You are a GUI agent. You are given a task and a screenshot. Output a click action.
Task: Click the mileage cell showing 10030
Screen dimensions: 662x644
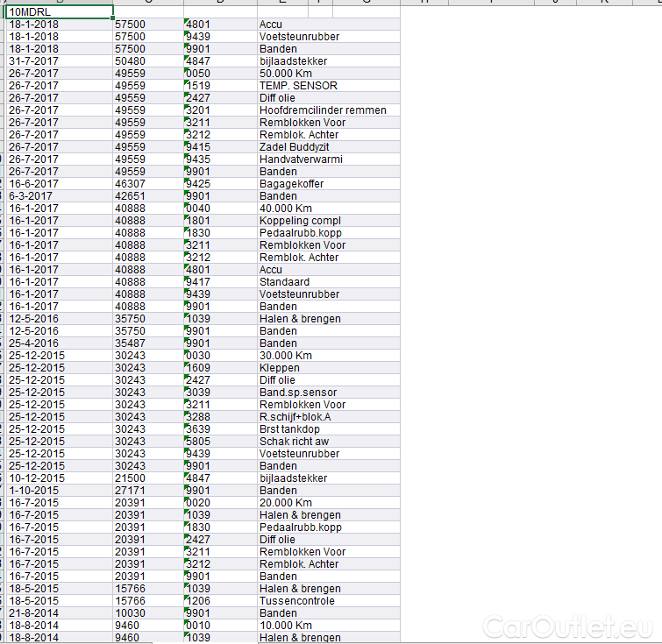[x=130, y=613]
